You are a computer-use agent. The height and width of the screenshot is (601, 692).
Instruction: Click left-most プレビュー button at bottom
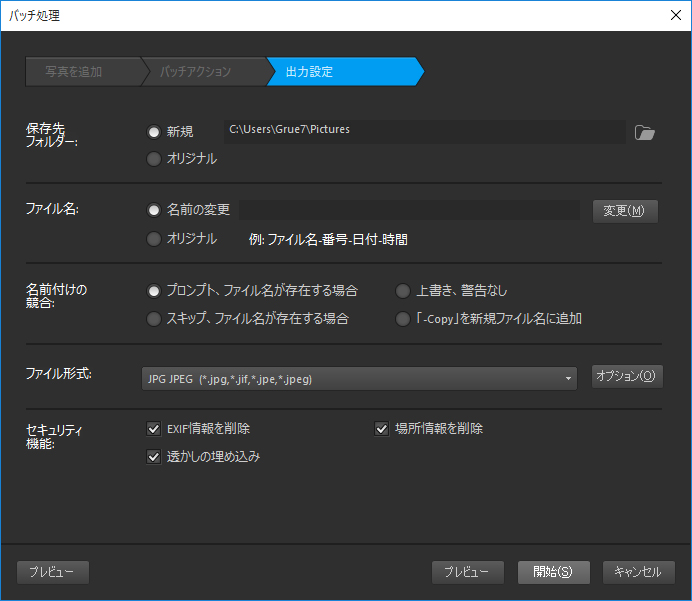pyautogui.click(x=53, y=572)
